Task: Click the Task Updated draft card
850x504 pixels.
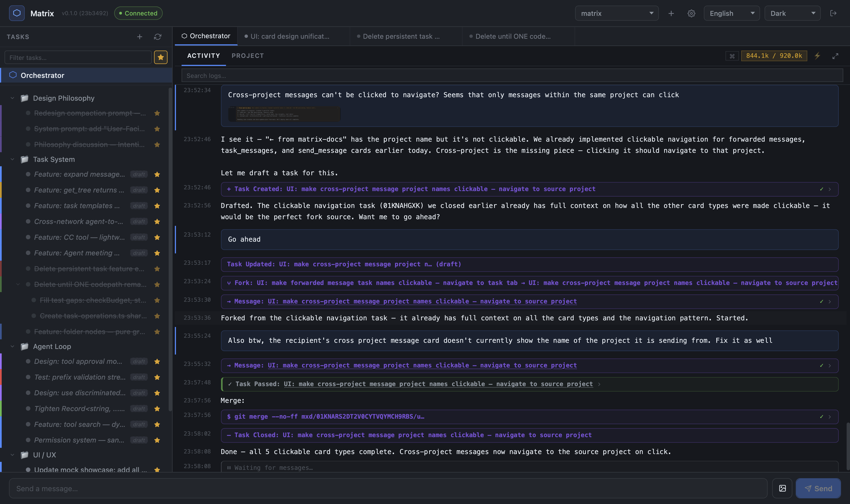Action: point(529,264)
